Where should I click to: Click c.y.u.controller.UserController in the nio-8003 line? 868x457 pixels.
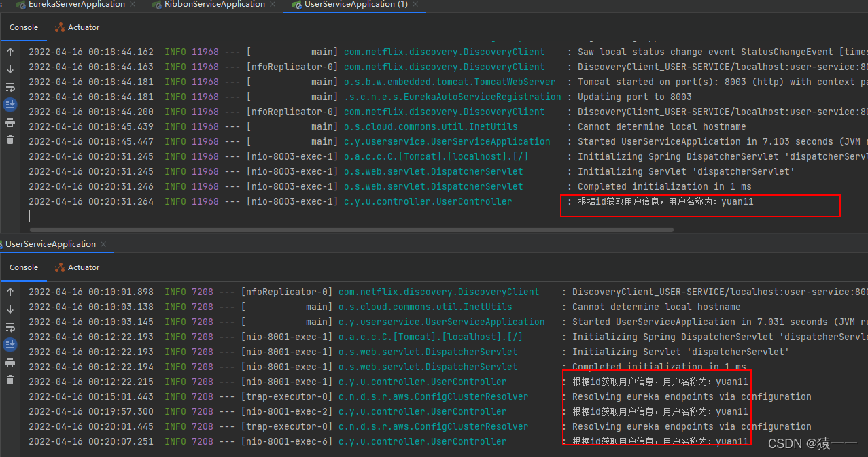[428, 201]
